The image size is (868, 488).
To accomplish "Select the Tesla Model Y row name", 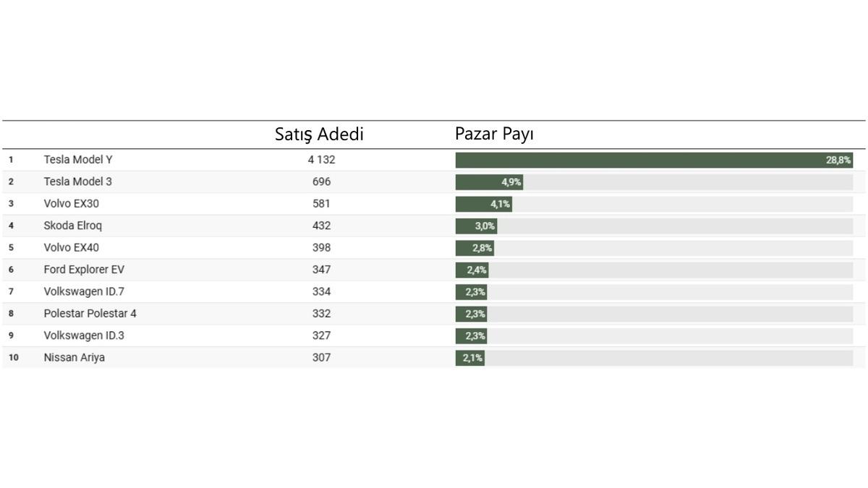I will pyautogui.click(x=78, y=160).
